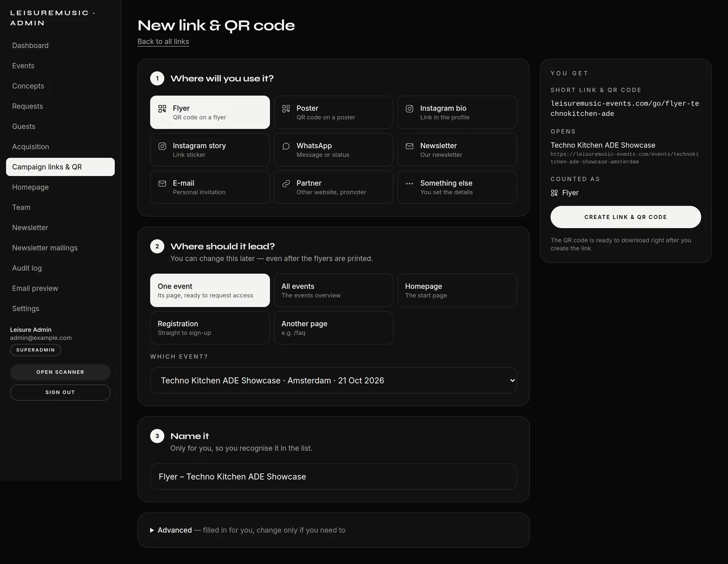728x564 pixels.
Task: Select the Something else dots icon
Action: pos(409,183)
